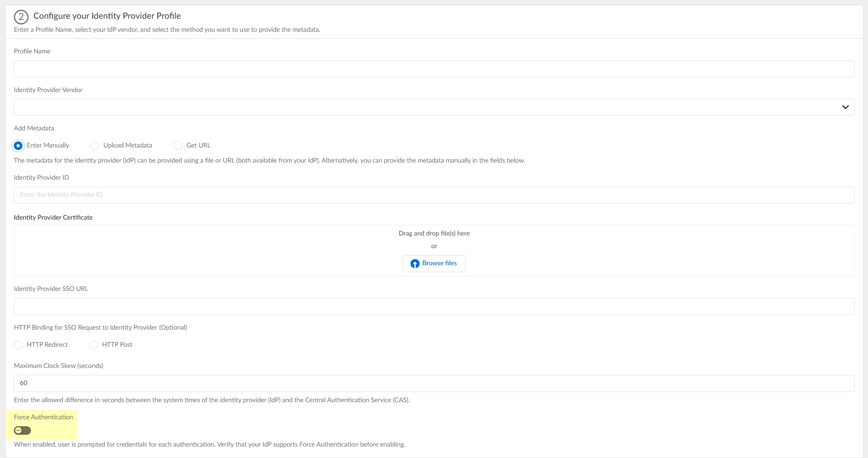The width and height of the screenshot is (868, 458).
Task: Click the Identity Provider SSO URL field
Action: 434,306
